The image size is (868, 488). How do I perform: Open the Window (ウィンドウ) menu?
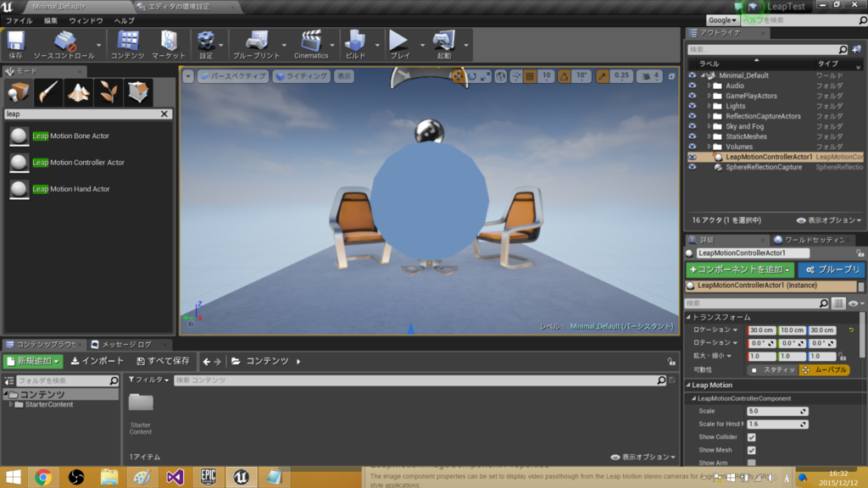[x=86, y=20]
